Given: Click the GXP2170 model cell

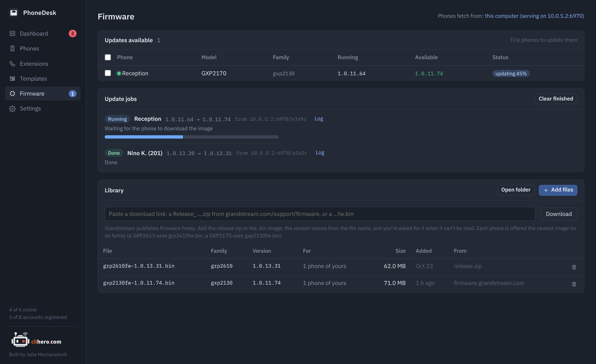Looking at the screenshot, I should click(x=214, y=73).
